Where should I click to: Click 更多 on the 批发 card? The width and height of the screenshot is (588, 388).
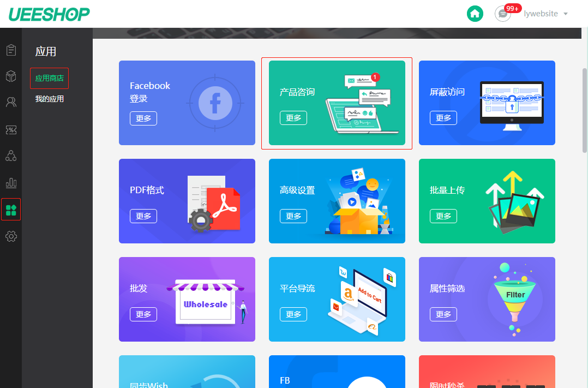pos(143,314)
